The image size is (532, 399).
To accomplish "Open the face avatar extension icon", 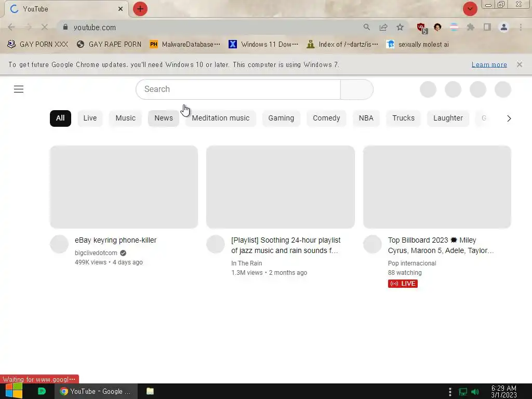I will pyautogui.click(x=437, y=27).
